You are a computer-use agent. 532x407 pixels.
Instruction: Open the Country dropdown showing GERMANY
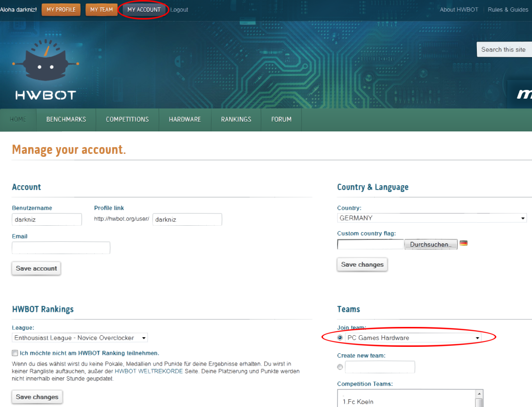point(432,218)
